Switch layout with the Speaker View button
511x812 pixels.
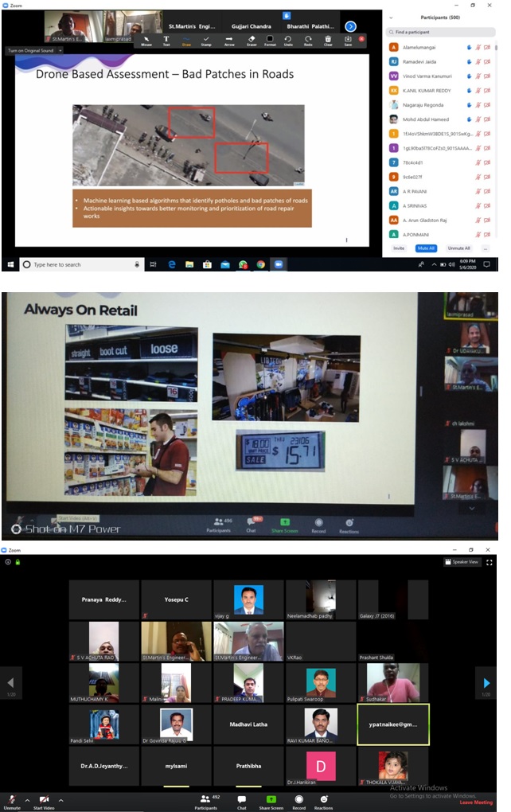(462, 562)
